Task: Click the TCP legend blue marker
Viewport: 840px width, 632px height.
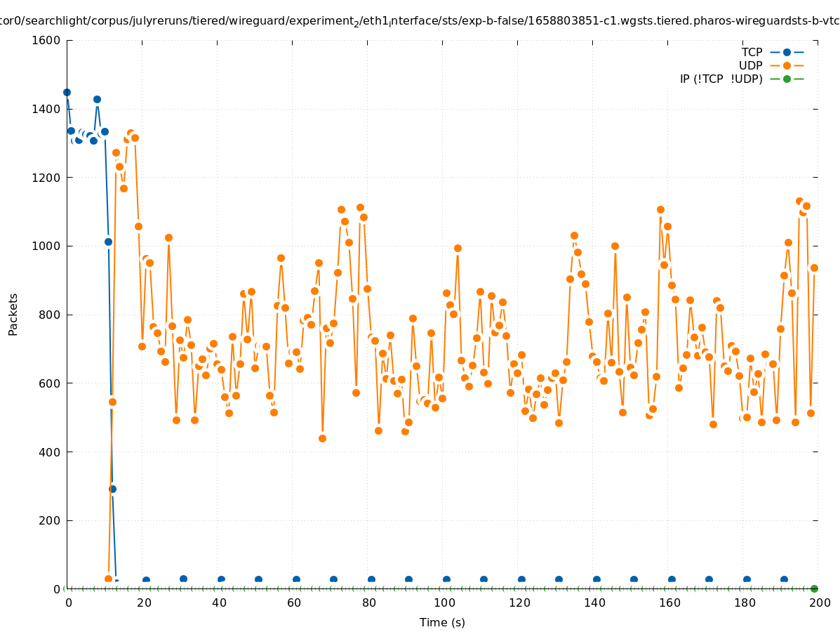Action: 787,52
